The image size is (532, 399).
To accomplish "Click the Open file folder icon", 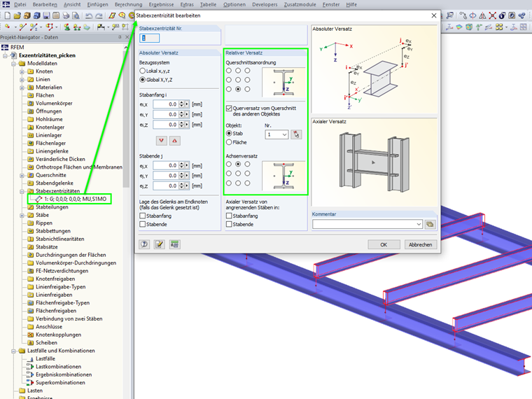I will click(x=17, y=15).
